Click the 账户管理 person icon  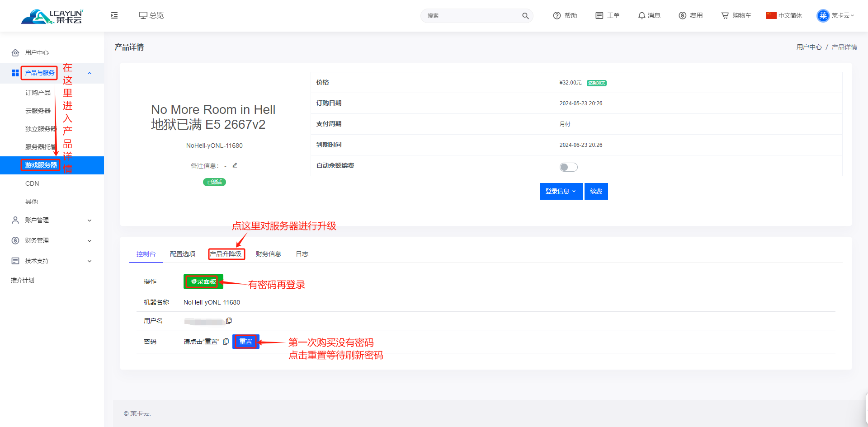(x=15, y=220)
